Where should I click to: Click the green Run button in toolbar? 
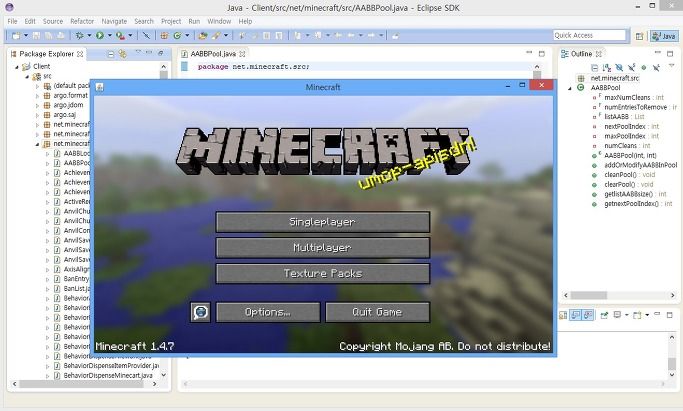[100, 36]
